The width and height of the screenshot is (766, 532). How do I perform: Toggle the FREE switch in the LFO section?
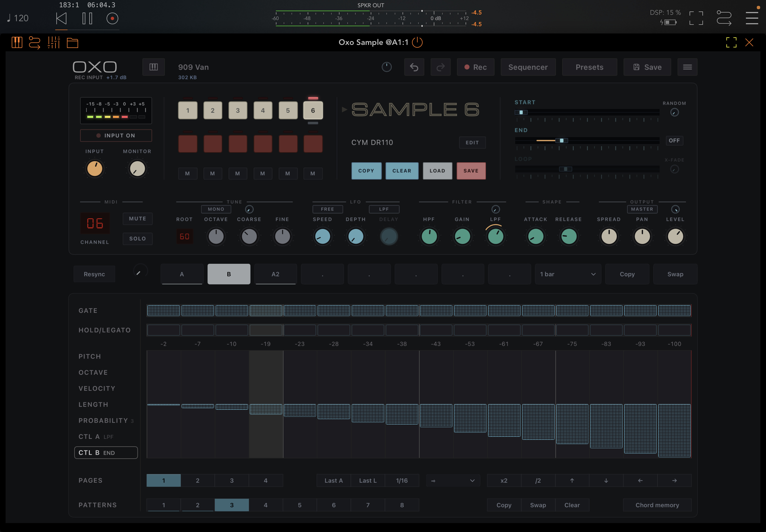tap(327, 209)
